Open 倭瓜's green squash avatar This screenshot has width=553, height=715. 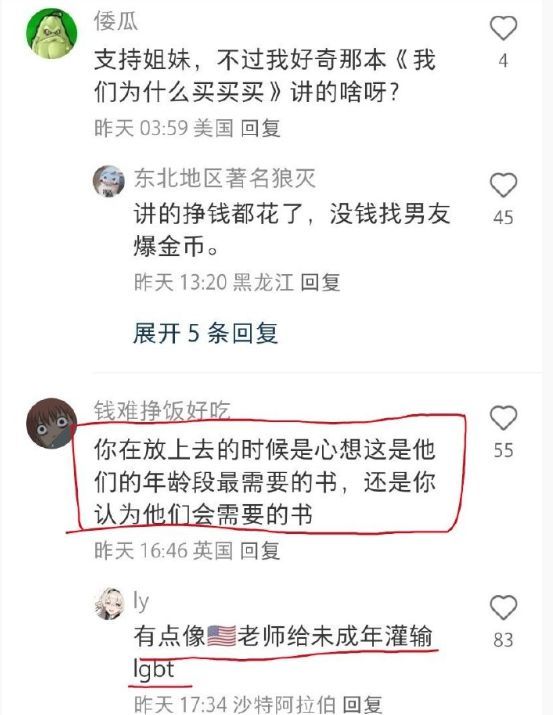(52, 34)
